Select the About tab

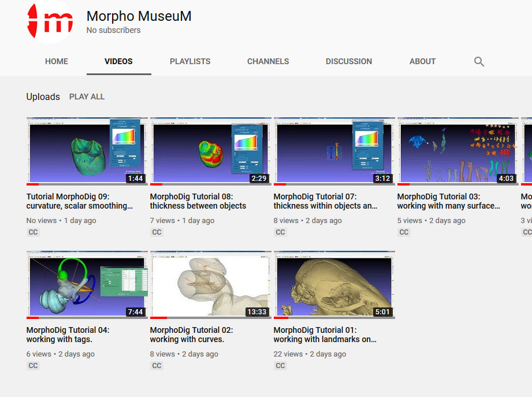422,62
